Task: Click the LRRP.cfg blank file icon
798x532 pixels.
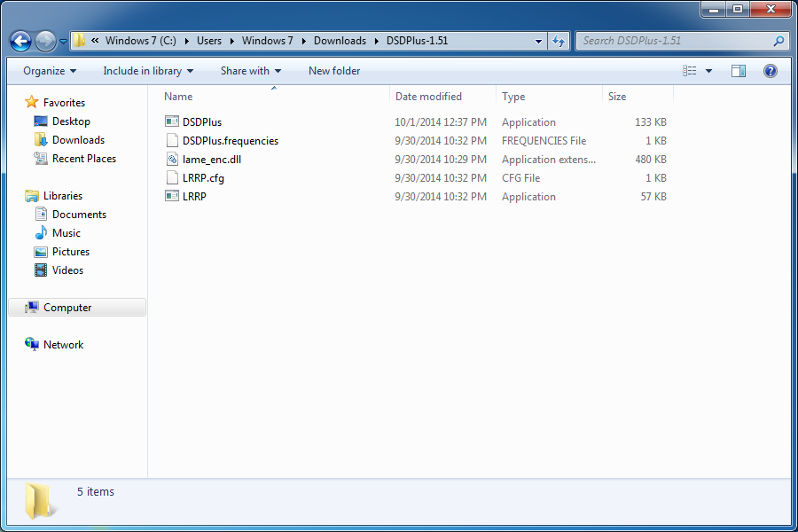Action: click(x=173, y=177)
